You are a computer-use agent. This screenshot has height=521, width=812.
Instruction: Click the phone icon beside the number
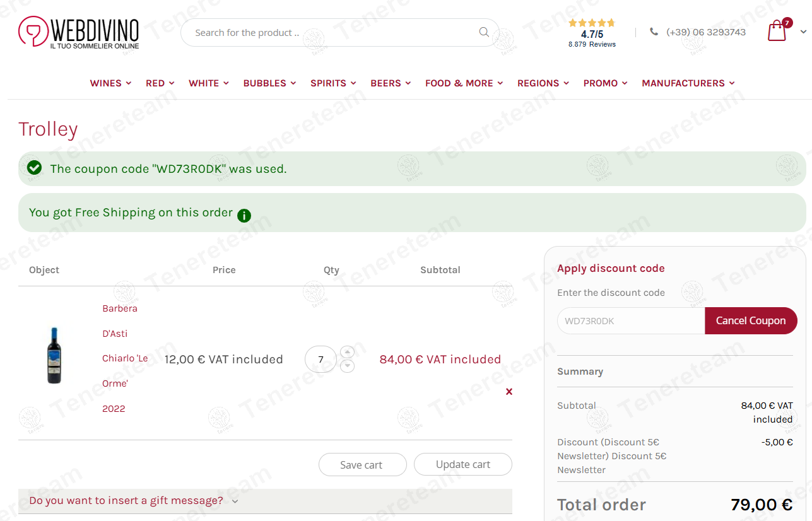click(654, 32)
